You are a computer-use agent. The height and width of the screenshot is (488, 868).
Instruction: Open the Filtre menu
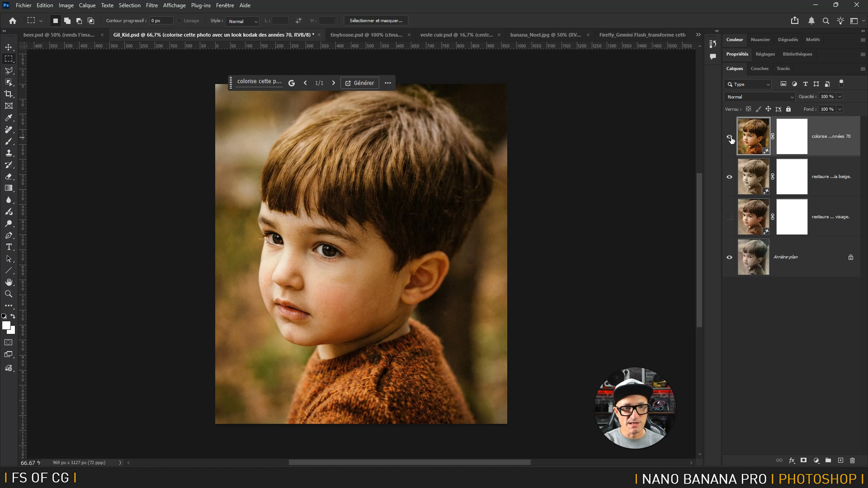pyautogui.click(x=151, y=5)
